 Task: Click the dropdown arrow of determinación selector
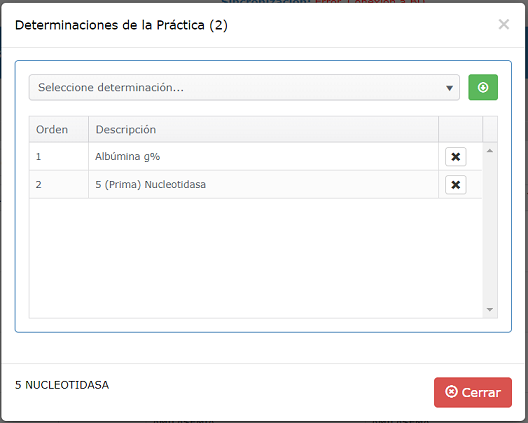(449, 88)
